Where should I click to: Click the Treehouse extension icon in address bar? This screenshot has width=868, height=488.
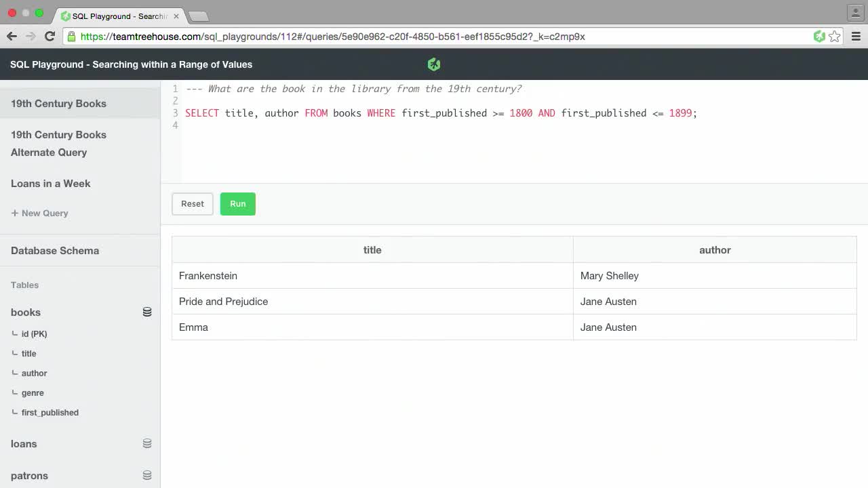819,37
